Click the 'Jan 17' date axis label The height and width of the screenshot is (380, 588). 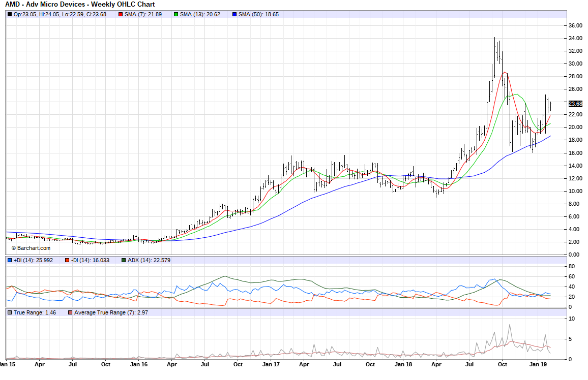point(271,364)
